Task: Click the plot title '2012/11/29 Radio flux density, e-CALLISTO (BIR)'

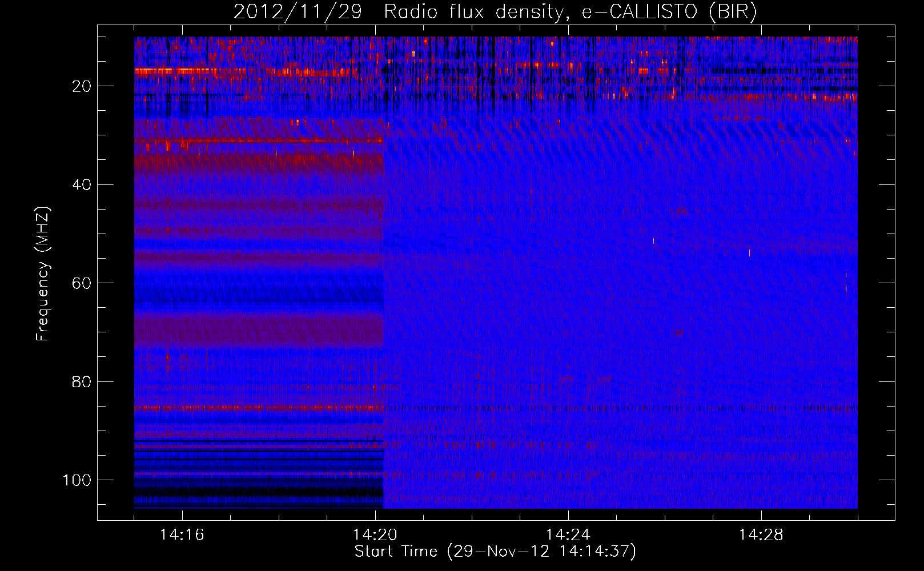Action: [x=495, y=12]
